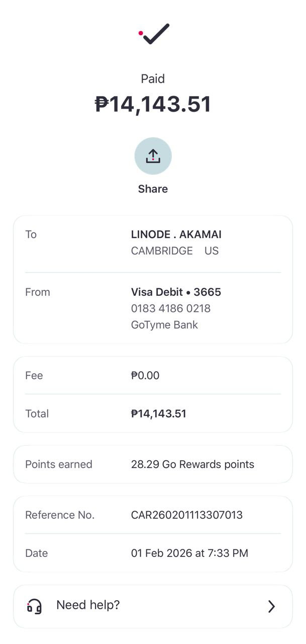This screenshot has height=644, width=306.
Task: Click account number 0183 4186 0218
Action: pos(170,308)
